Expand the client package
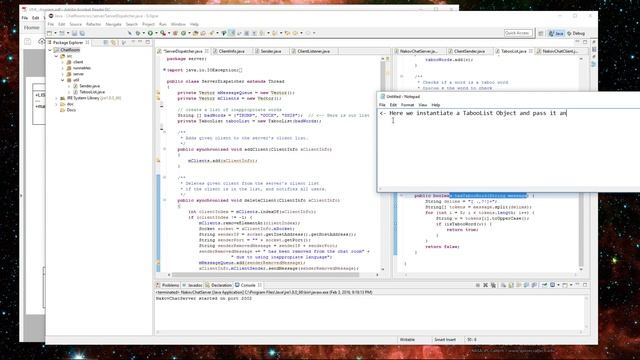Viewport: 640px width, 360px height. pos(62,62)
